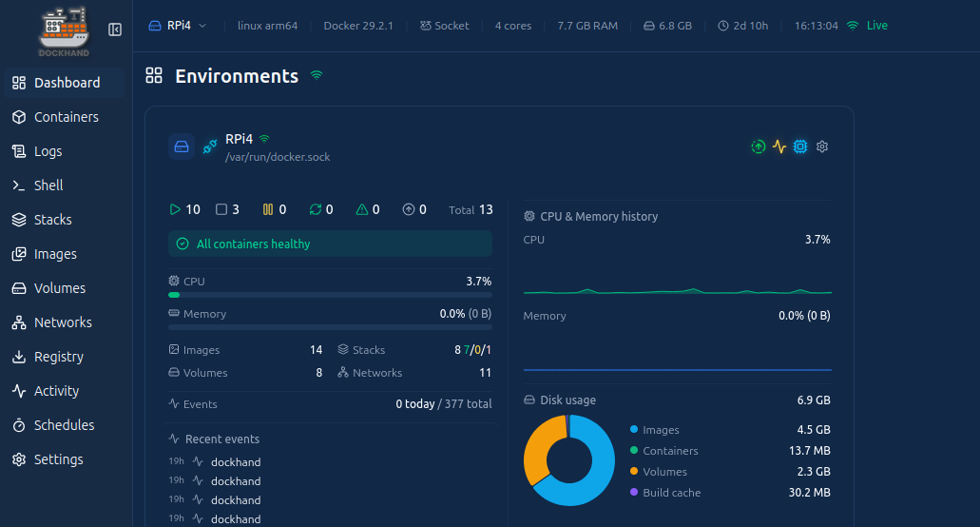
Task: Click the Networks icon in sidebar
Action: (x=18, y=322)
